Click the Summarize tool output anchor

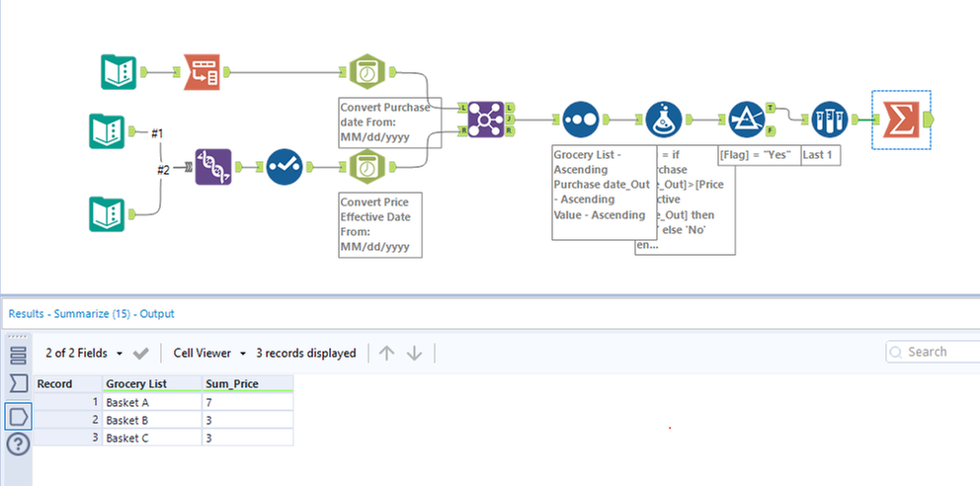pos(928,119)
